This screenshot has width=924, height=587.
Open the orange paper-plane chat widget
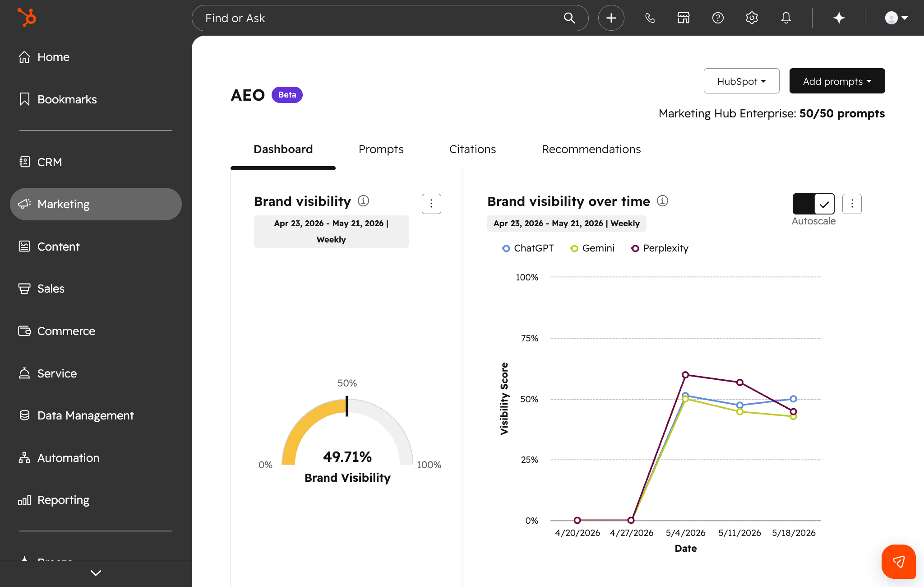[x=898, y=561]
